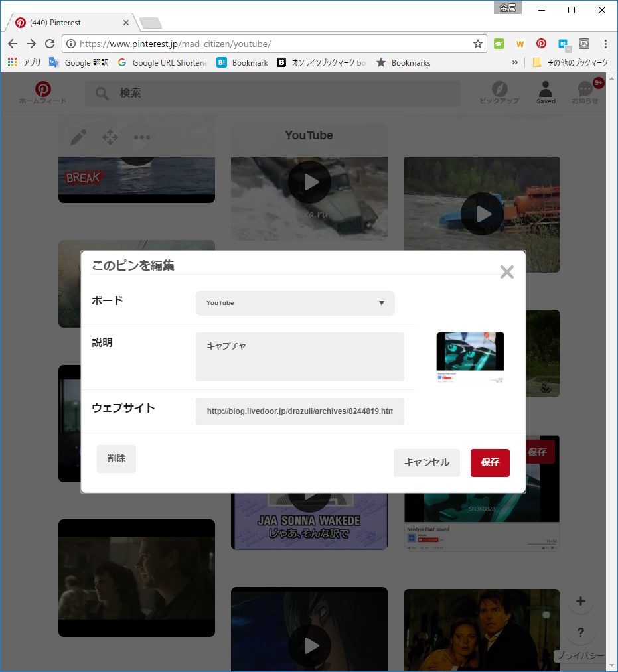The height and width of the screenshot is (672, 618).
Task: Open オンラインブックマーク bookmark
Action: pos(322,62)
